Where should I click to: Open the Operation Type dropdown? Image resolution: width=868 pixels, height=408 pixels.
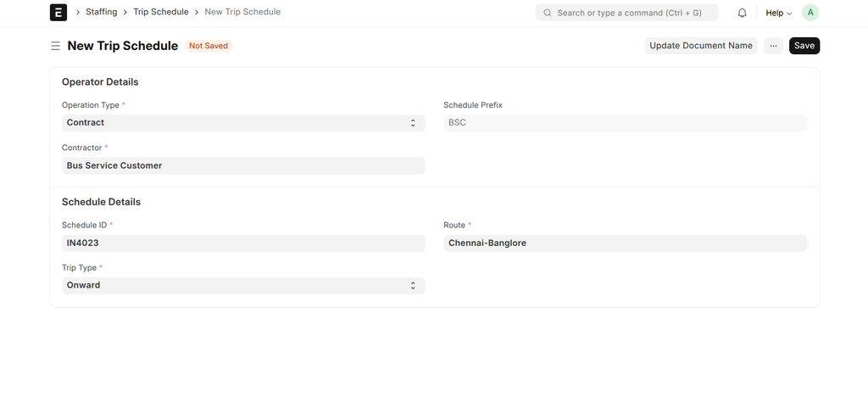[x=242, y=123]
